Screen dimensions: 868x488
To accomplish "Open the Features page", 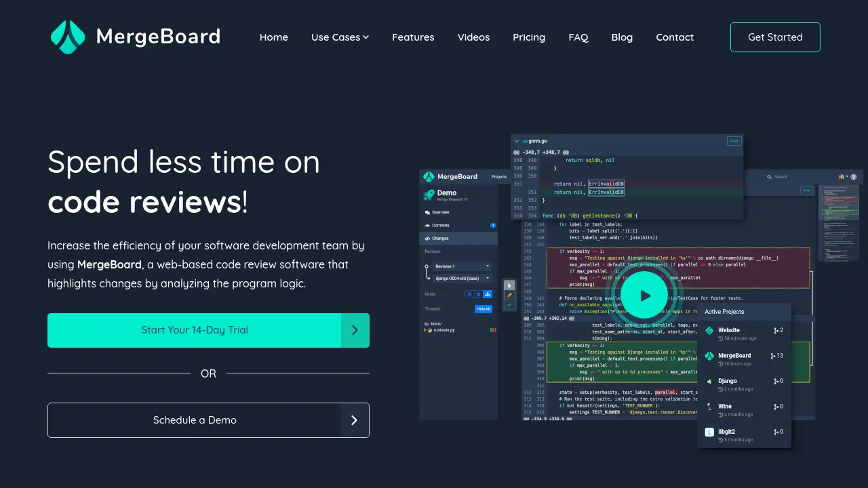I will coord(413,37).
